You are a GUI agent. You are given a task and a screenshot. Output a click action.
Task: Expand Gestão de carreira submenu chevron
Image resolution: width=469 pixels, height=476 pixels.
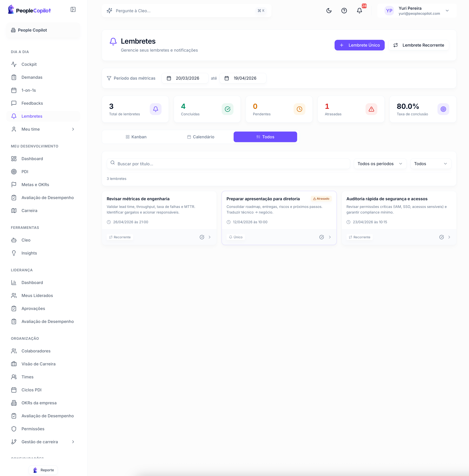[73, 442]
